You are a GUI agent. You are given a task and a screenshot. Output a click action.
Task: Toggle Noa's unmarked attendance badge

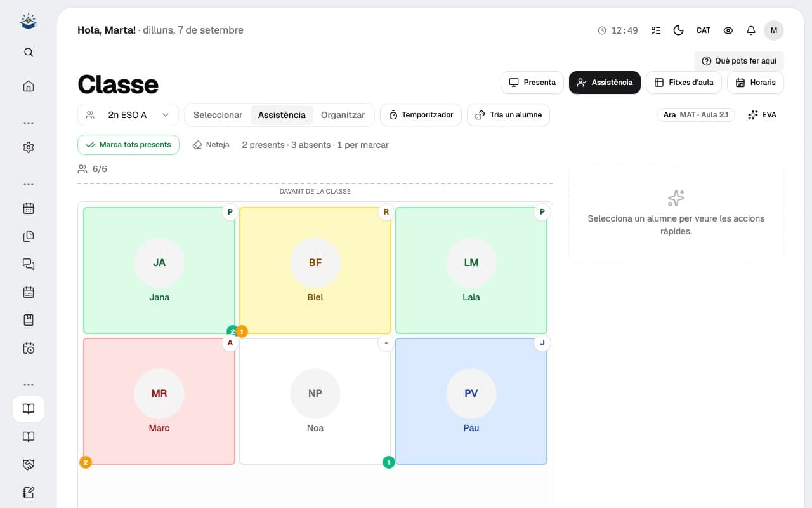click(386, 343)
